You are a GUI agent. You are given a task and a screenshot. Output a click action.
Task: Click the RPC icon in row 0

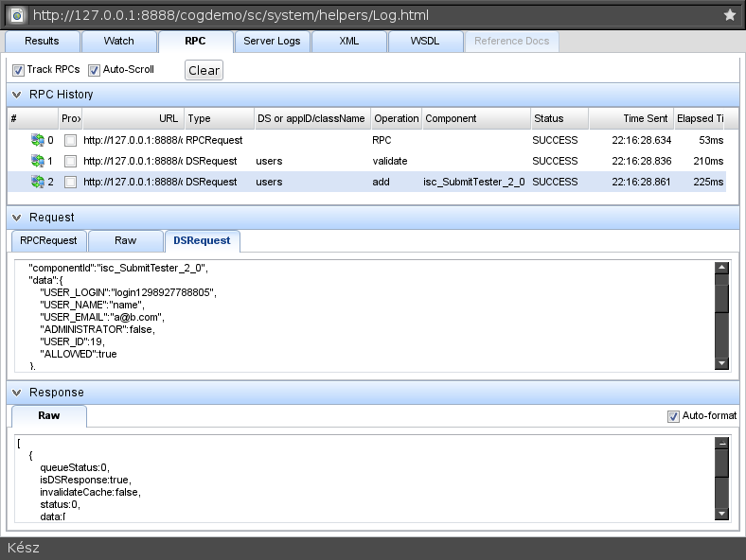click(37, 140)
